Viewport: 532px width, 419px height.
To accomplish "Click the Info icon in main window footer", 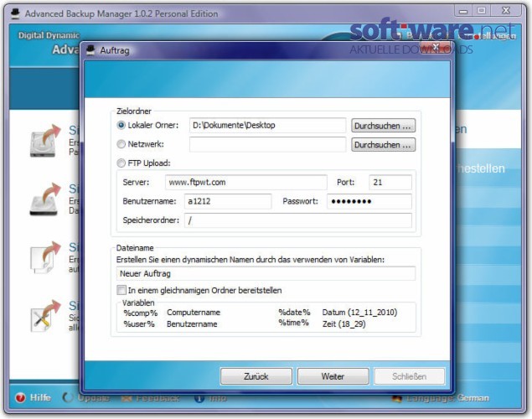I will coord(199,398).
